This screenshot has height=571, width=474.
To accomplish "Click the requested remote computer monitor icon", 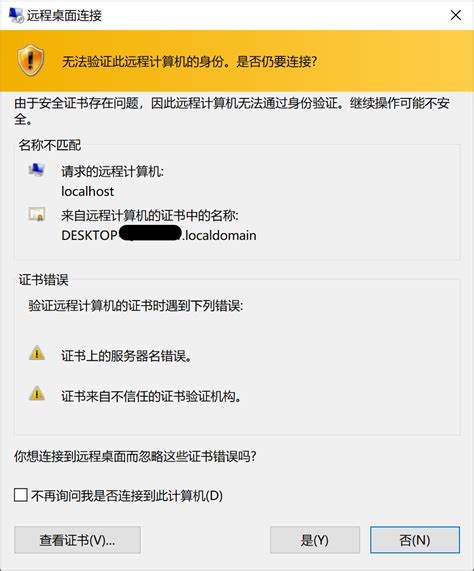I will click(x=37, y=170).
